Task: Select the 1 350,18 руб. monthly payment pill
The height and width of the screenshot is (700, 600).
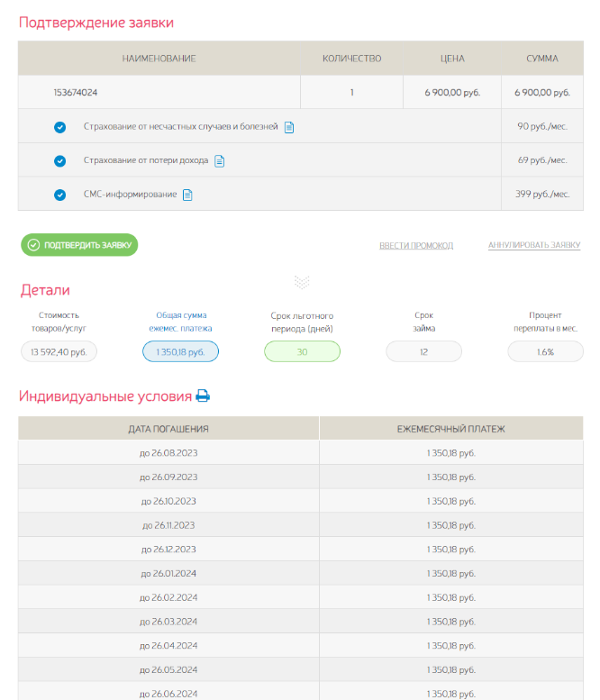Action: point(180,351)
